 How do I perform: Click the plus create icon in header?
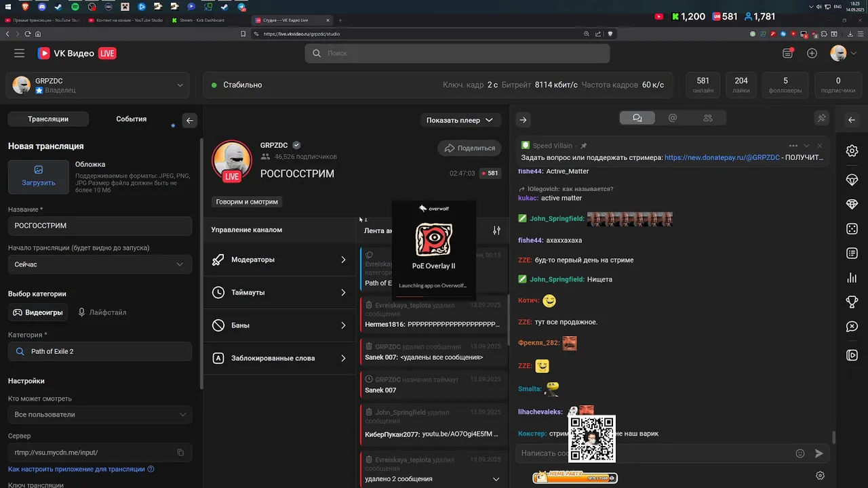pyautogui.click(x=812, y=53)
